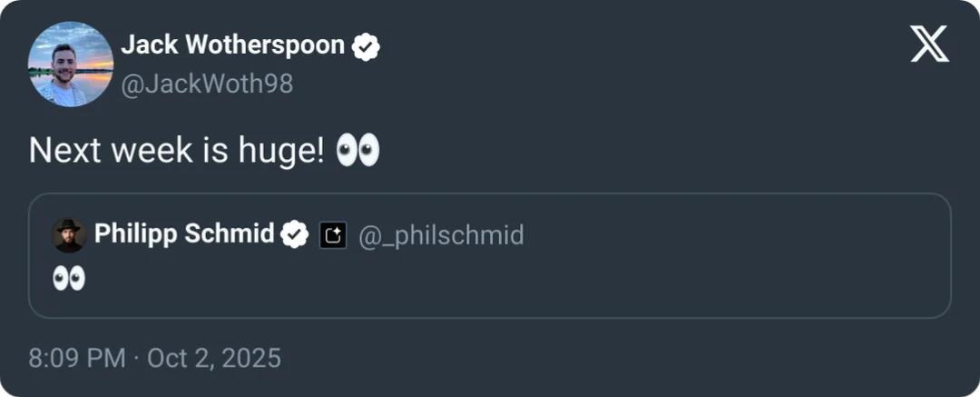Image resolution: width=980 pixels, height=397 pixels.
Task: Open the @JackWoth98 handle
Action: click(207, 84)
